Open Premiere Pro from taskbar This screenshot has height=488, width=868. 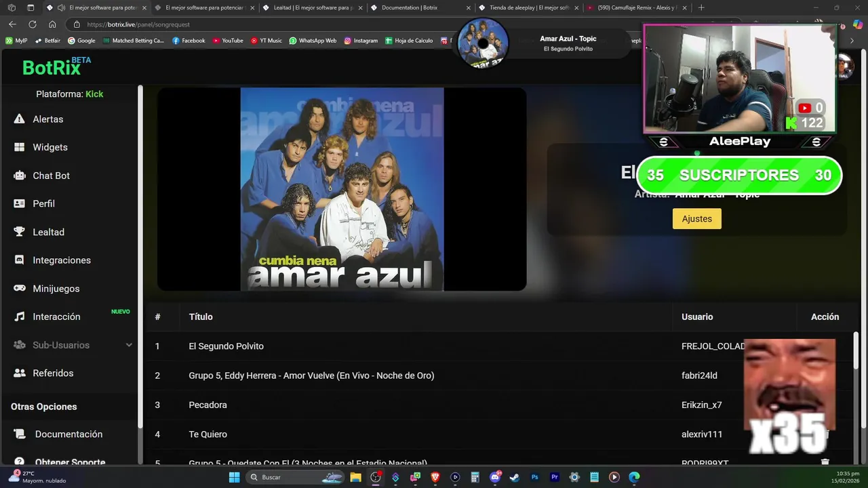point(555,477)
